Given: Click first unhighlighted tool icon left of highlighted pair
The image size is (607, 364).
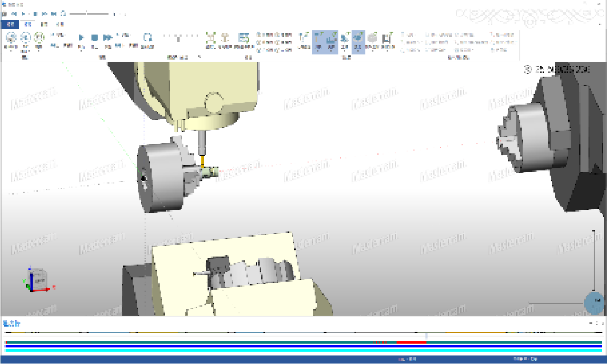Looking at the screenshot, I should 304,40.
